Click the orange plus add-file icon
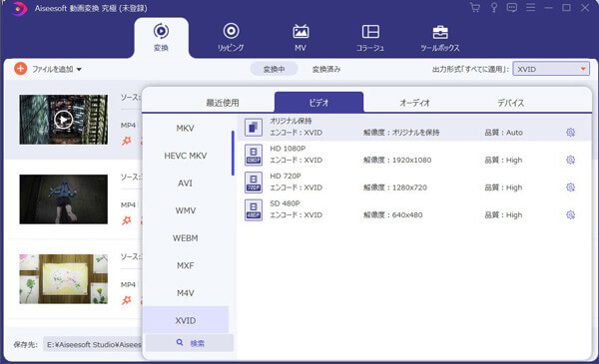Image resolution: width=599 pixels, height=364 pixels. point(21,69)
